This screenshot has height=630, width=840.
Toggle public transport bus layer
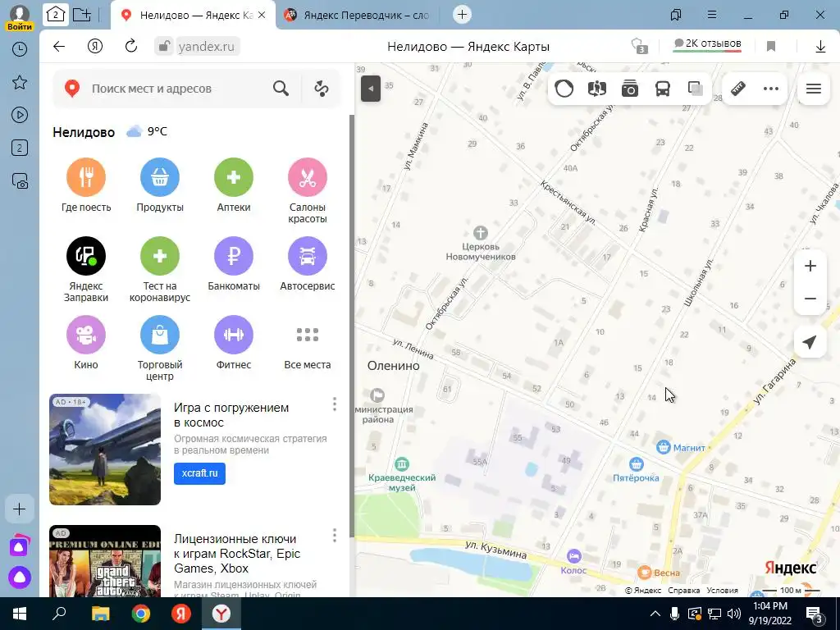[663, 89]
